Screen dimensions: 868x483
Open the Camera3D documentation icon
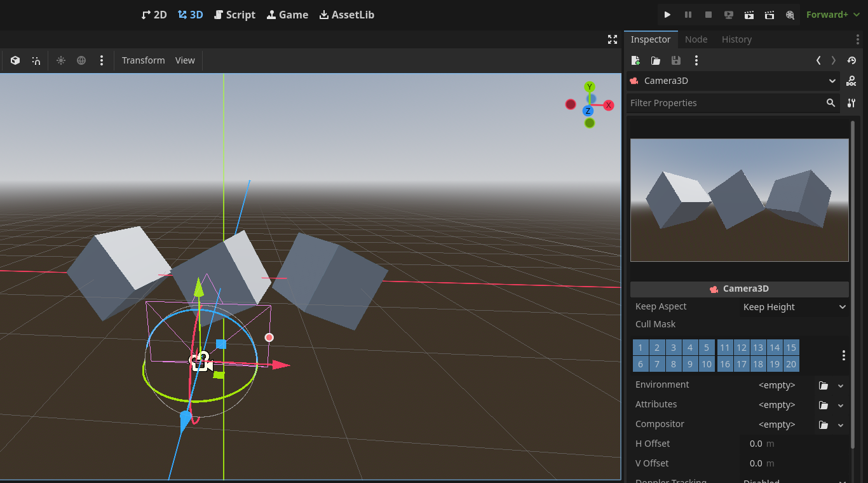(x=851, y=81)
